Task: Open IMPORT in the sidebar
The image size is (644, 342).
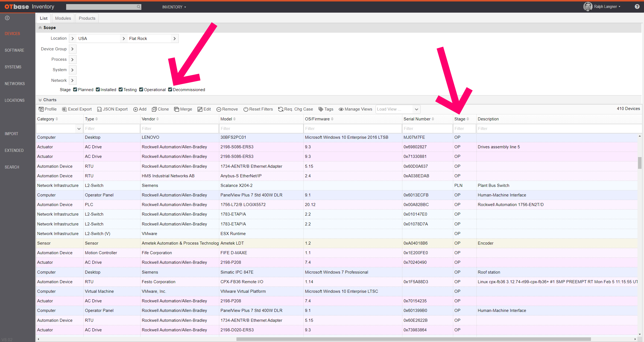Action: click(x=11, y=134)
